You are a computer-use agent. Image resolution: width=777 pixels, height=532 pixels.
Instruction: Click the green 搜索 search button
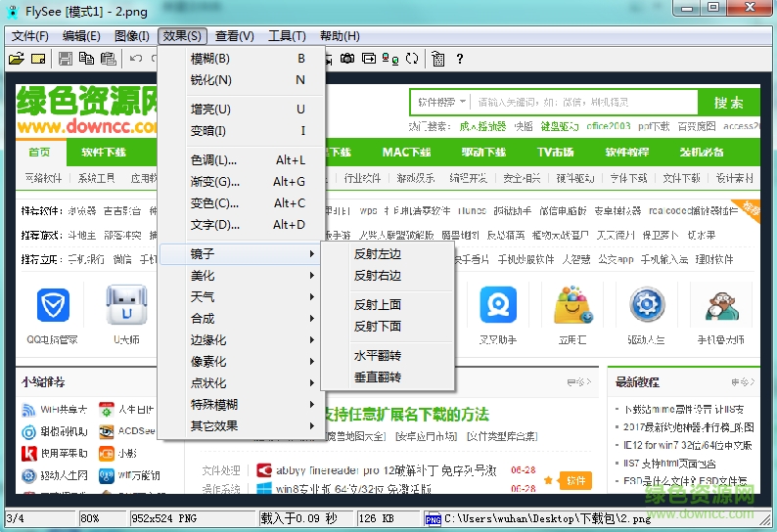[728, 103]
